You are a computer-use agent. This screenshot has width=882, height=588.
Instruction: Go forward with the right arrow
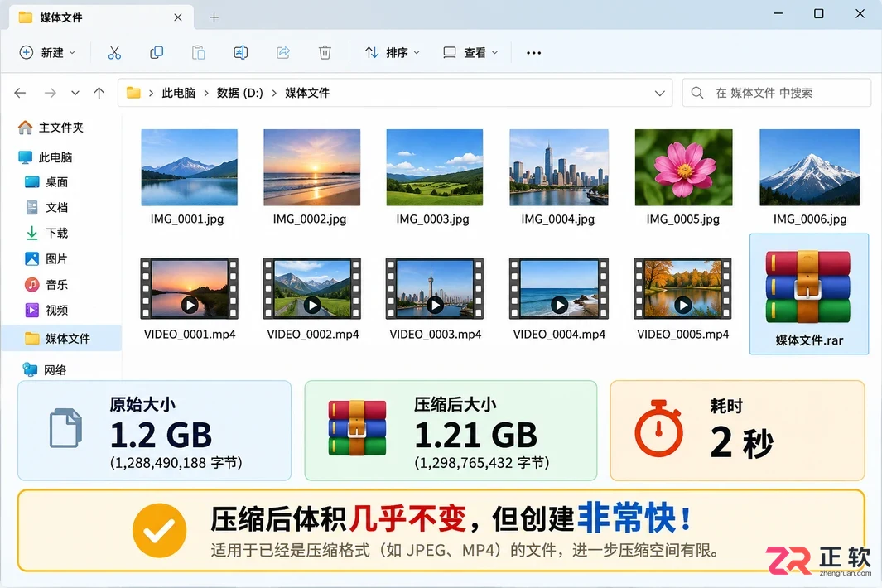(x=50, y=93)
